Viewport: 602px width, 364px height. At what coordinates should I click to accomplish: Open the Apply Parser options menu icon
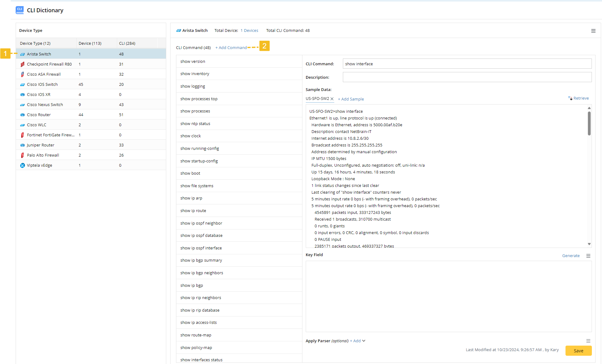[588, 341]
